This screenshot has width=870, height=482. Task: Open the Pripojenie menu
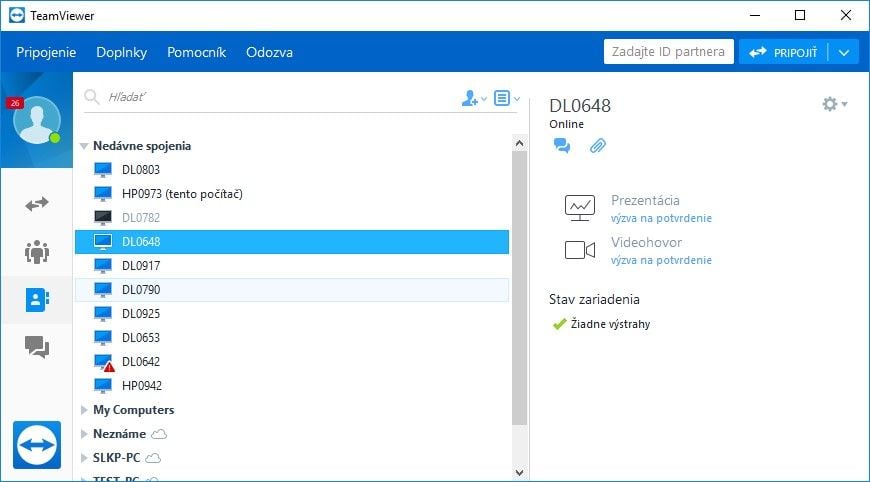pos(46,52)
